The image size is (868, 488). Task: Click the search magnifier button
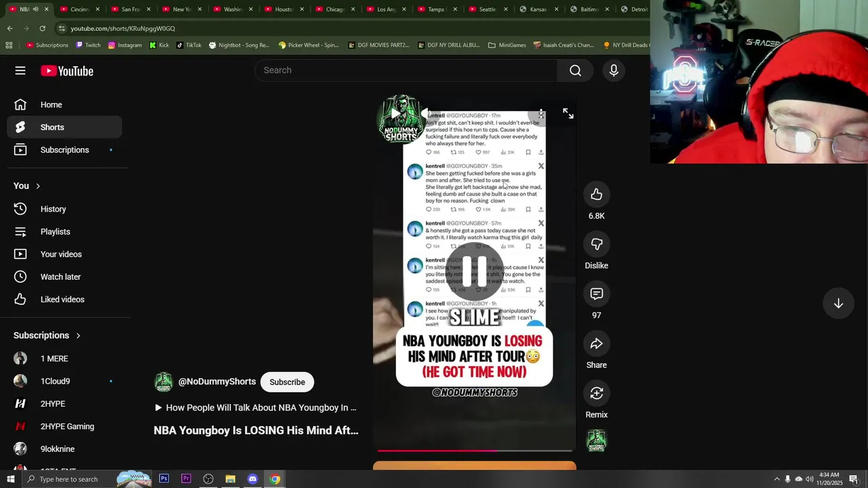[575, 70]
